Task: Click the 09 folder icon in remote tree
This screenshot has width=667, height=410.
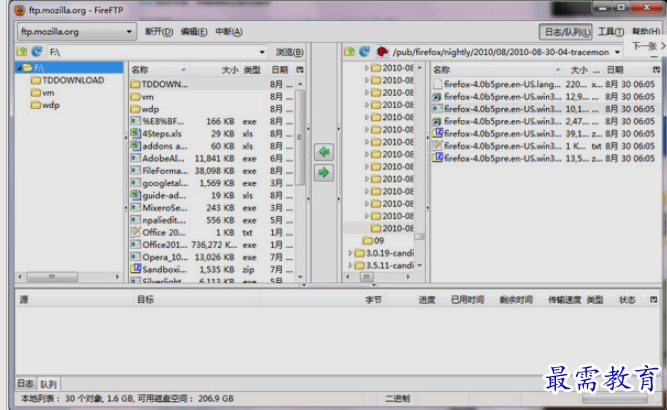Action: (368, 241)
